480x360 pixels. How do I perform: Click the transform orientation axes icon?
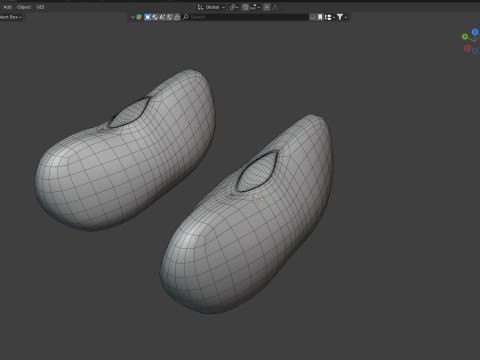[200, 7]
